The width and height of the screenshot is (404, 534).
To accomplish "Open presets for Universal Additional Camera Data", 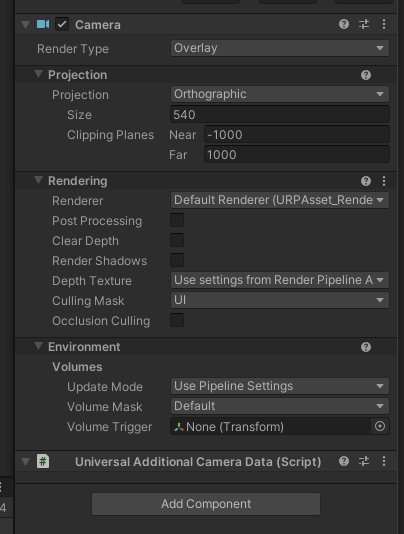I will pos(364,461).
